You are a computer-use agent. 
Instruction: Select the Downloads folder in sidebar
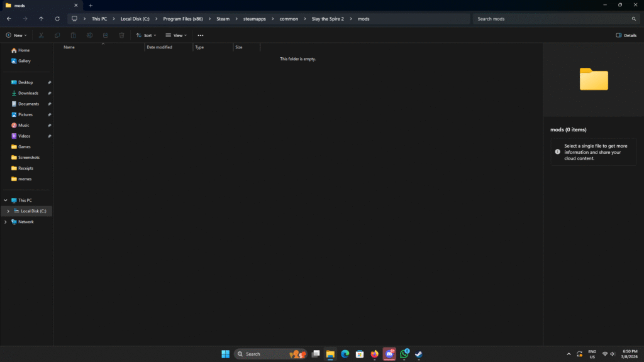click(28, 93)
